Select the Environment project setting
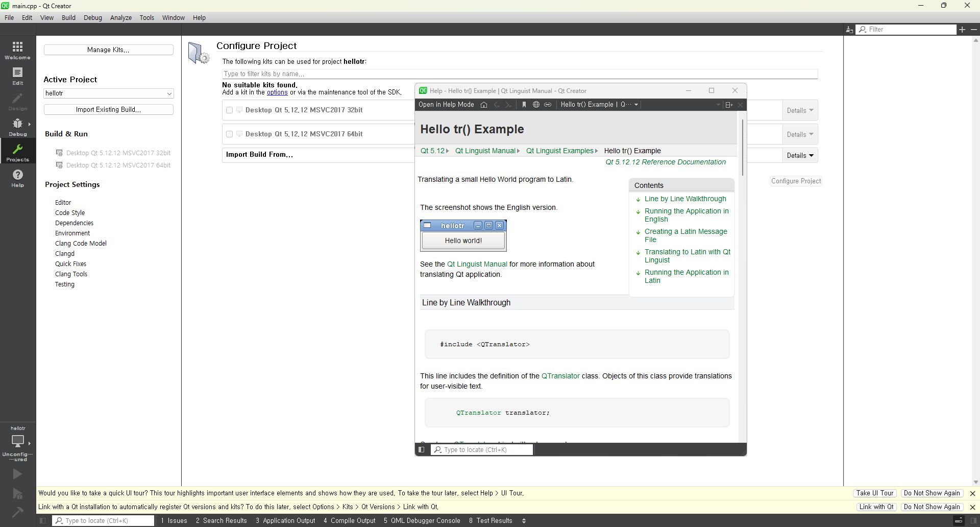Image resolution: width=980 pixels, height=527 pixels. (72, 233)
